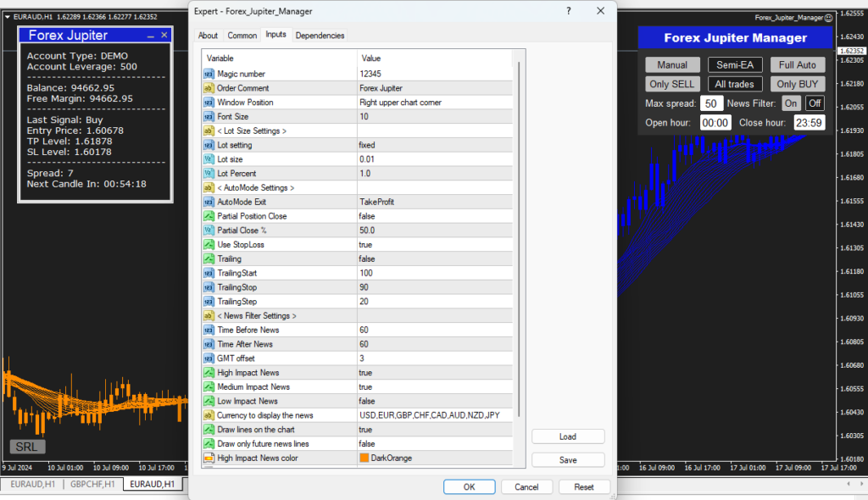Click the News Filter Settings header icon

(x=209, y=315)
